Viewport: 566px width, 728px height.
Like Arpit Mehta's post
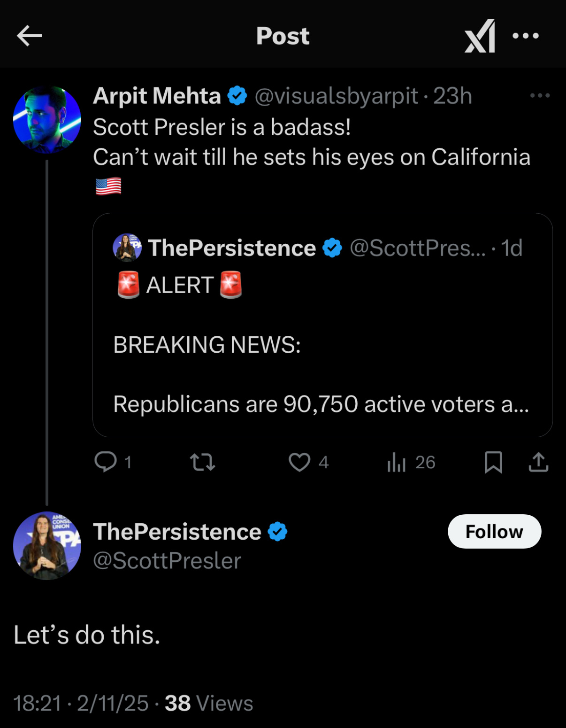click(299, 462)
